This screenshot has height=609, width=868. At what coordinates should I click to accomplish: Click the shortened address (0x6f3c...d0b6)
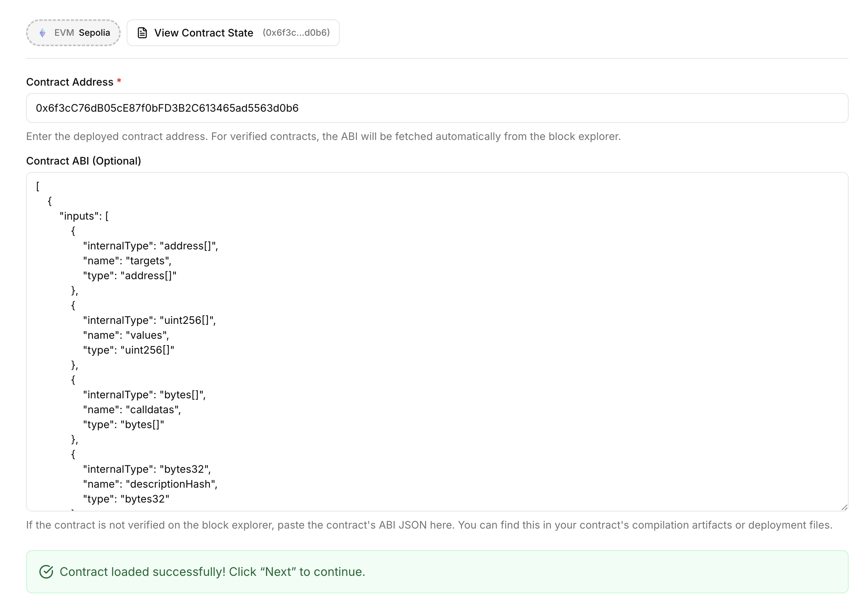click(x=296, y=33)
